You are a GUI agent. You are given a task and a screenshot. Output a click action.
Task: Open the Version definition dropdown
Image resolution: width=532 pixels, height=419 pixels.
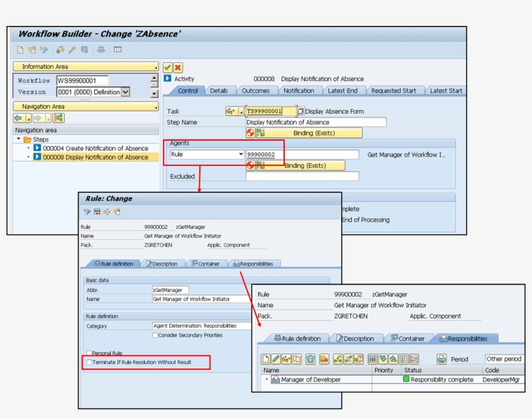tap(125, 92)
